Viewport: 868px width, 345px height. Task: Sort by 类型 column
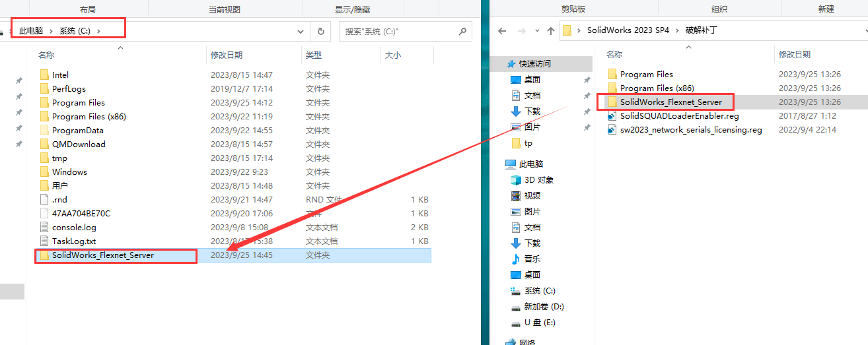pos(314,55)
